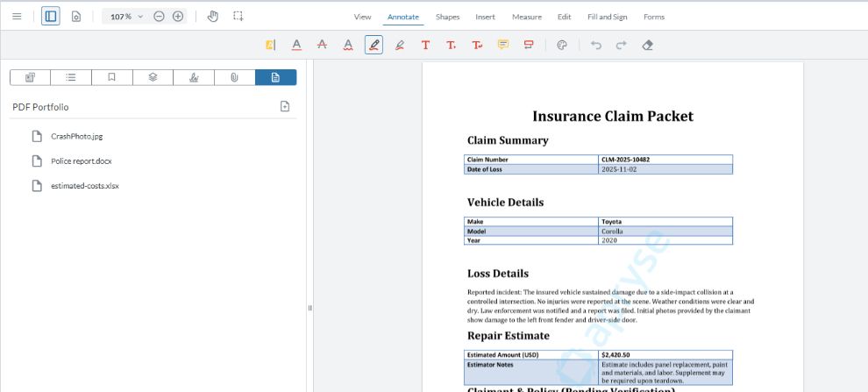Screen dimensions: 868x392
Task: Switch to the Edit tab
Action: coord(564,18)
